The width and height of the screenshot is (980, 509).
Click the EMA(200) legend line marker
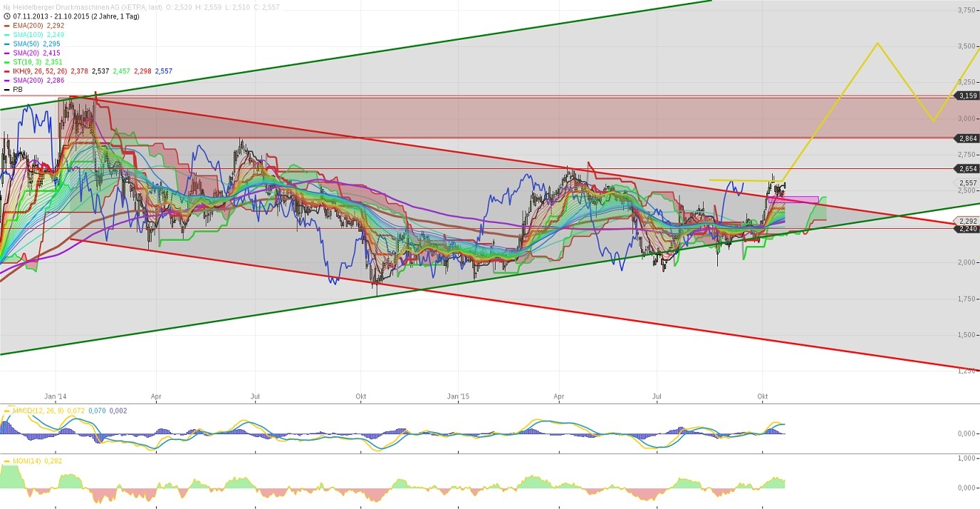(6, 26)
